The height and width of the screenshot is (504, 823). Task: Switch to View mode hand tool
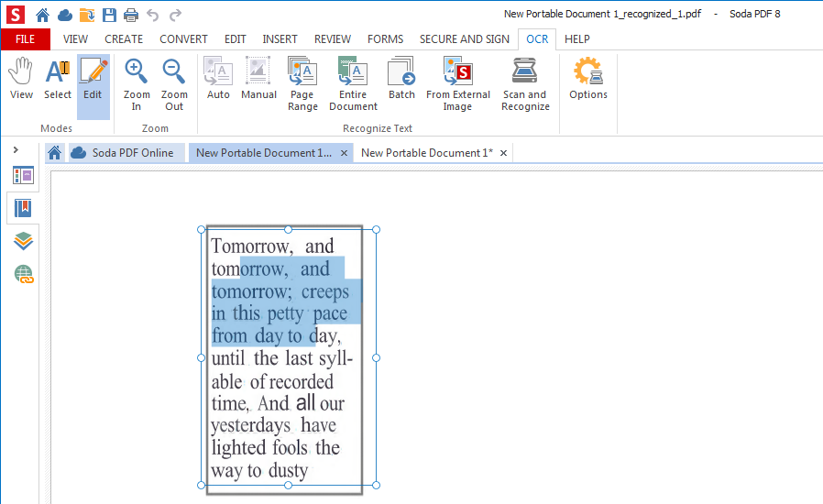pos(21,79)
